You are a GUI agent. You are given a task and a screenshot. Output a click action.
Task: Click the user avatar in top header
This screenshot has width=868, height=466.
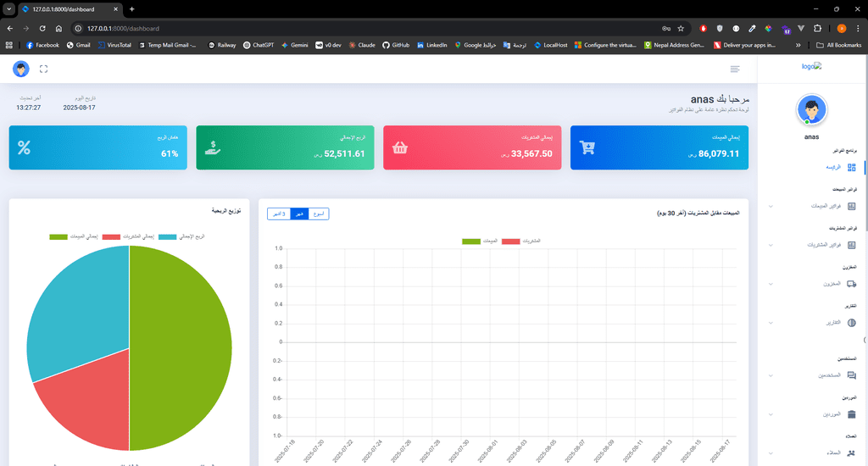[21, 69]
